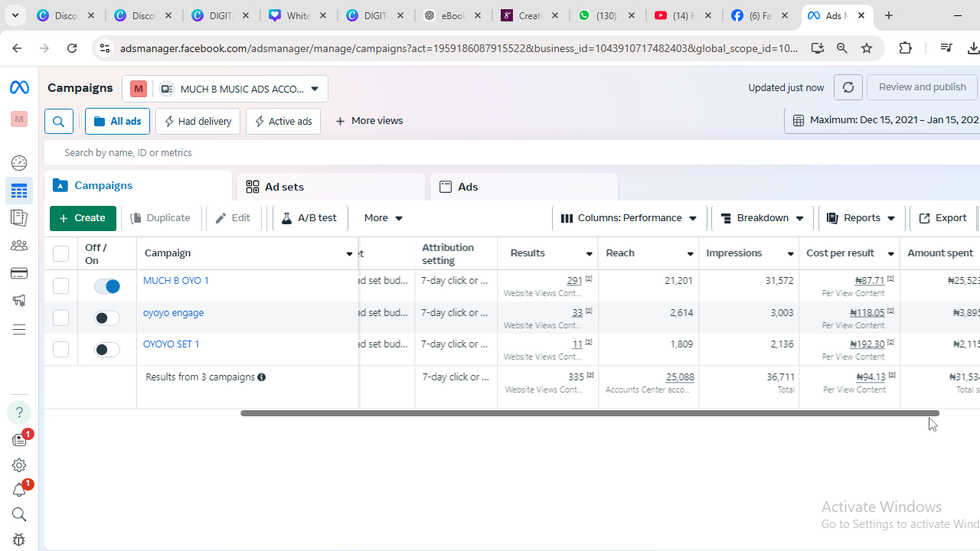Viewport: 980px width, 551px height.
Task: Turn on the OYOYO SET 1 campaign toggle
Action: pos(107,350)
